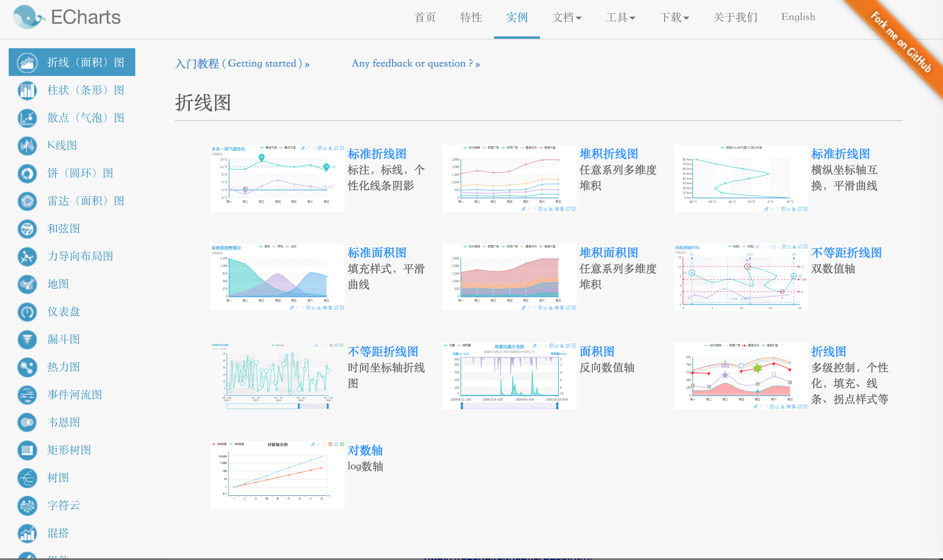
Task: Open the 对数轴 log axis thumbnail
Action: (x=277, y=475)
